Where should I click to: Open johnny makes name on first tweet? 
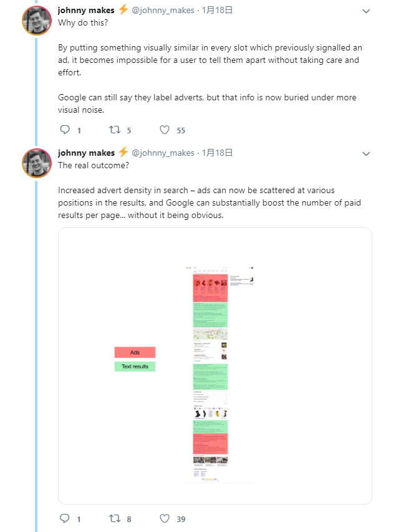point(86,10)
